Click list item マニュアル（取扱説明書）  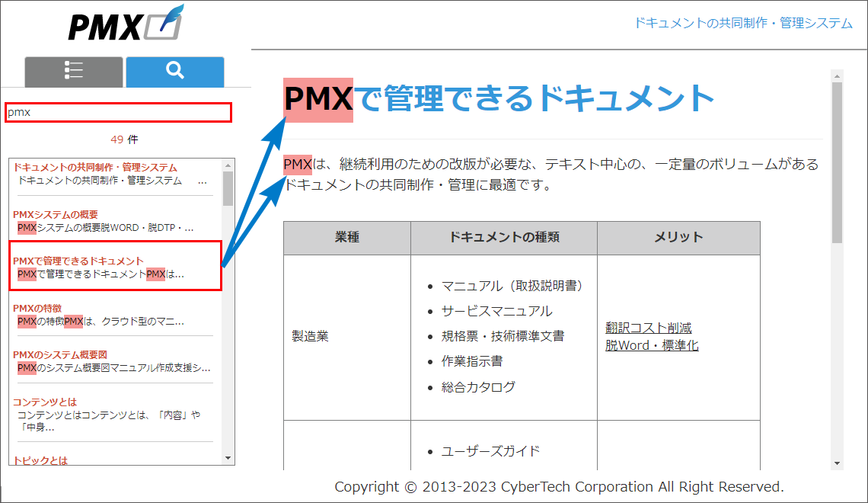512,286
